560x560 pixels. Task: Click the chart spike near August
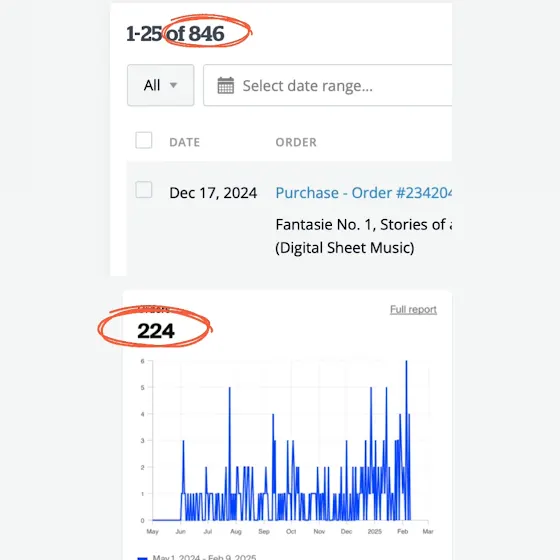tap(230, 389)
